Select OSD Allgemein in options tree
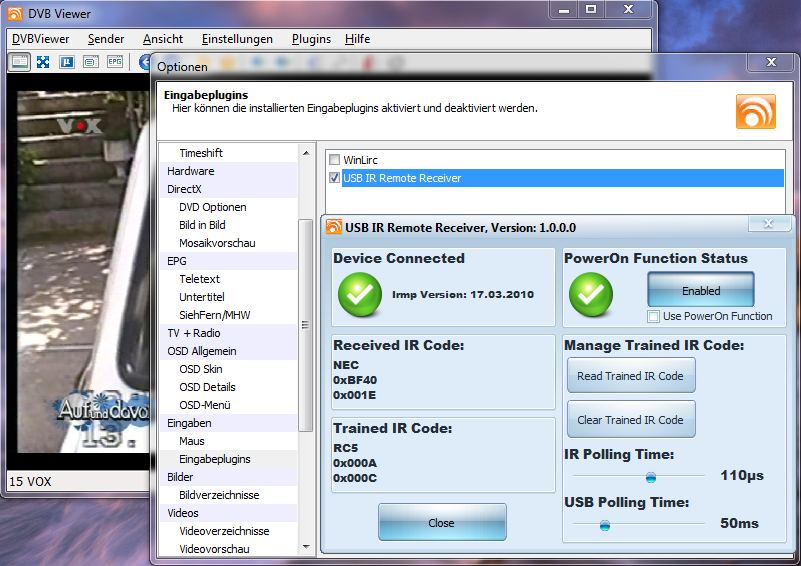The height and width of the screenshot is (566, 801). coord(202,351)
